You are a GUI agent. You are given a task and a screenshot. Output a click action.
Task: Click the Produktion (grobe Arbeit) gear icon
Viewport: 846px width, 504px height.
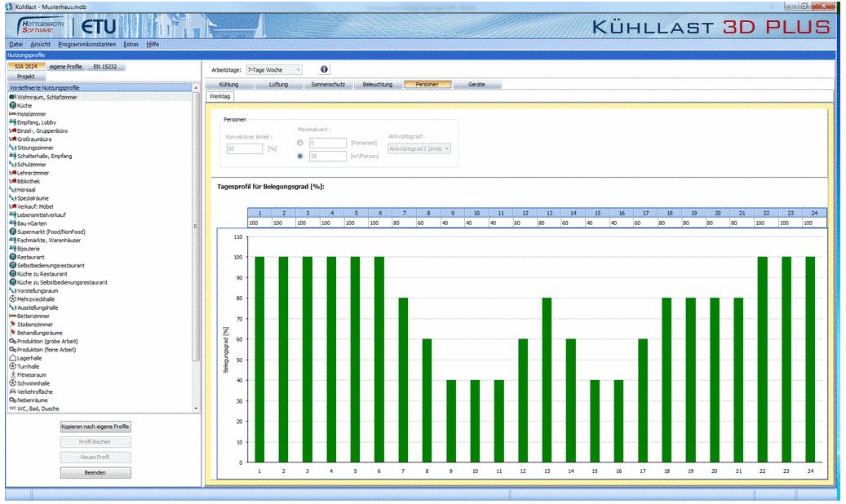pyautogui.click(x=12, y=341)
